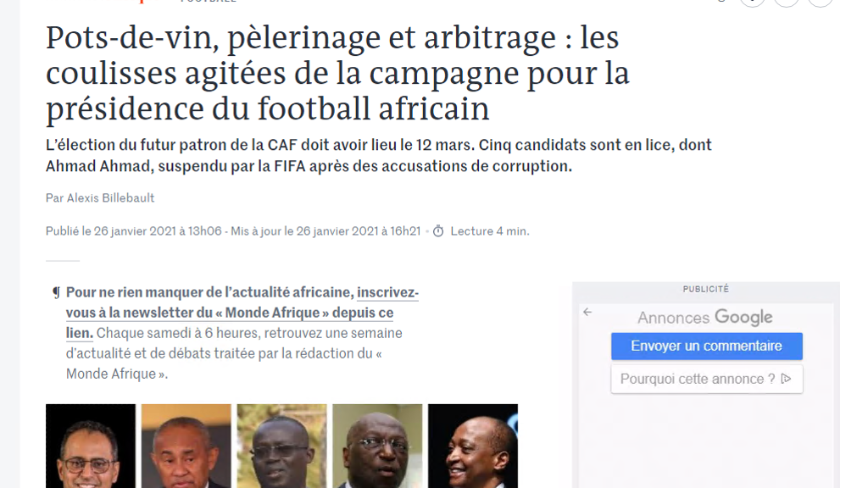Open the fourth candidate portrait photo
The image size is (868, 488).
pos(377,446)
